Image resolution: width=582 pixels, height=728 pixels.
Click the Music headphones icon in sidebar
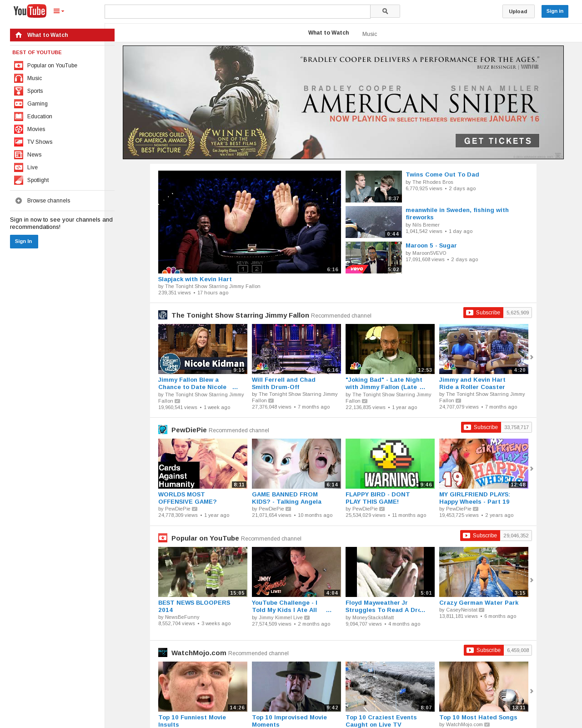pos(19,78)
